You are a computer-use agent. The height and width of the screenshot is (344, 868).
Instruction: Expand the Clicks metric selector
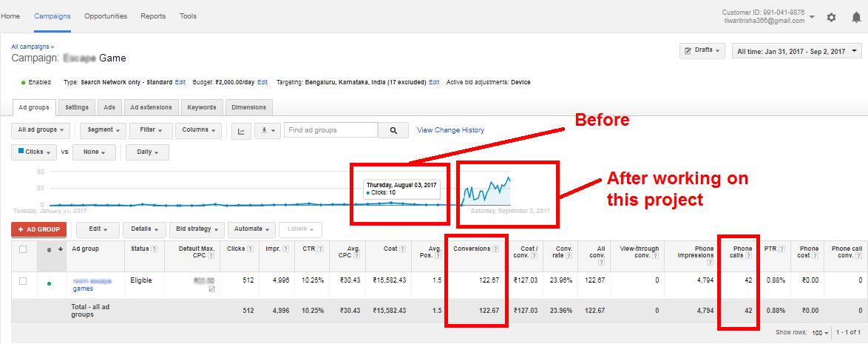(x=34, y=152)
